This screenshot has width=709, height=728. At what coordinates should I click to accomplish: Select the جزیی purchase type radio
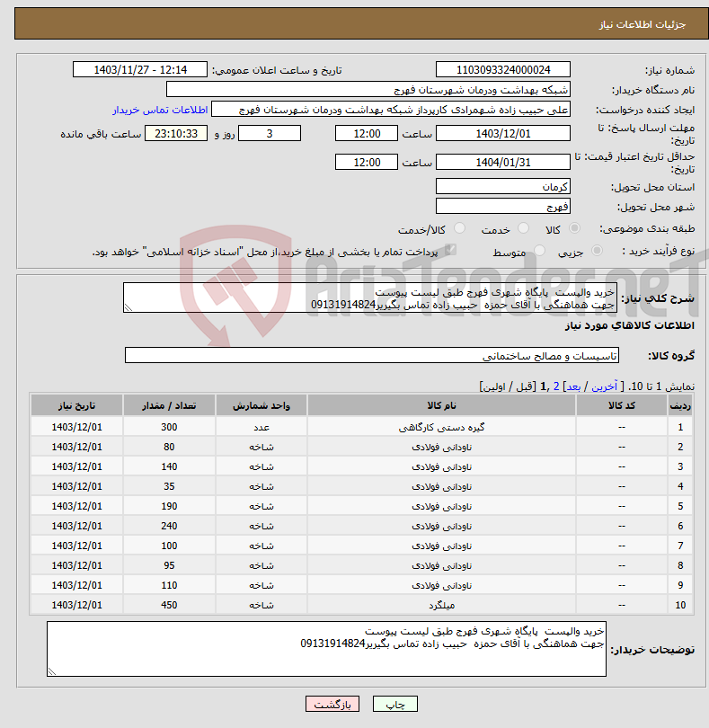[x=597, y=250]
